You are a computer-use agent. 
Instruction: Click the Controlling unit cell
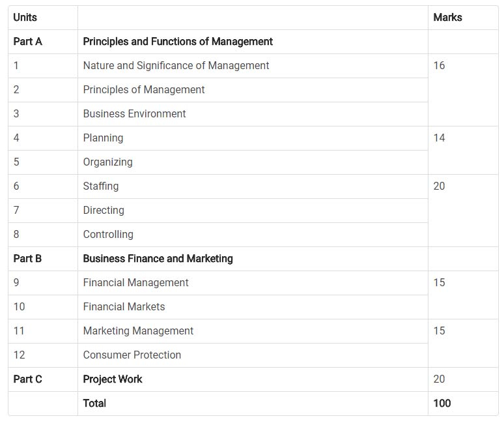coord(108,235)
